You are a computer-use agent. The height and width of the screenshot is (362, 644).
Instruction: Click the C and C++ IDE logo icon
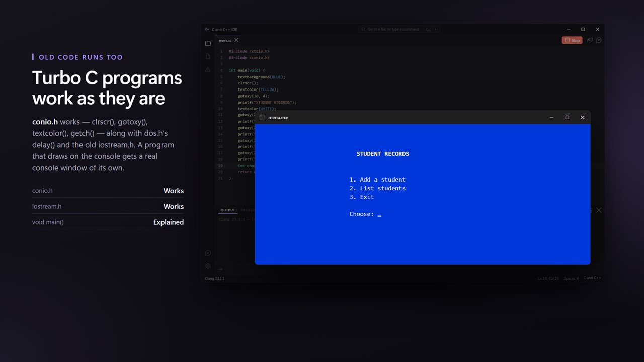[207, 29]
